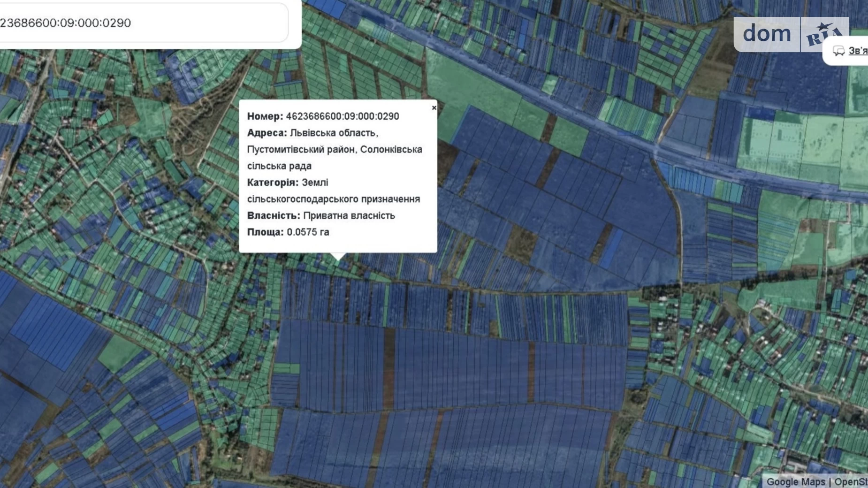Select parcel number 4623686600:09:000:0290 text
The height and width of the screenshot is (488, 868).
pos(343,116)
